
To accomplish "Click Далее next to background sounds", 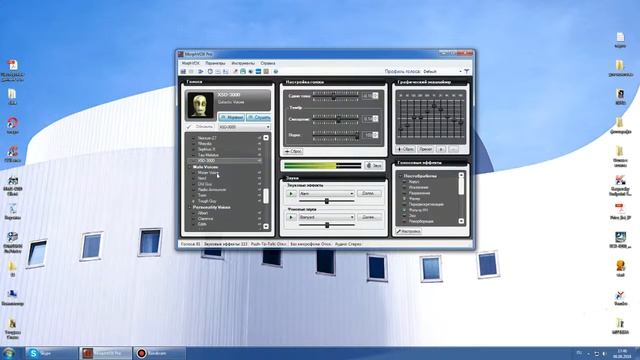I will pyautogui.click(x=369, y=217).
